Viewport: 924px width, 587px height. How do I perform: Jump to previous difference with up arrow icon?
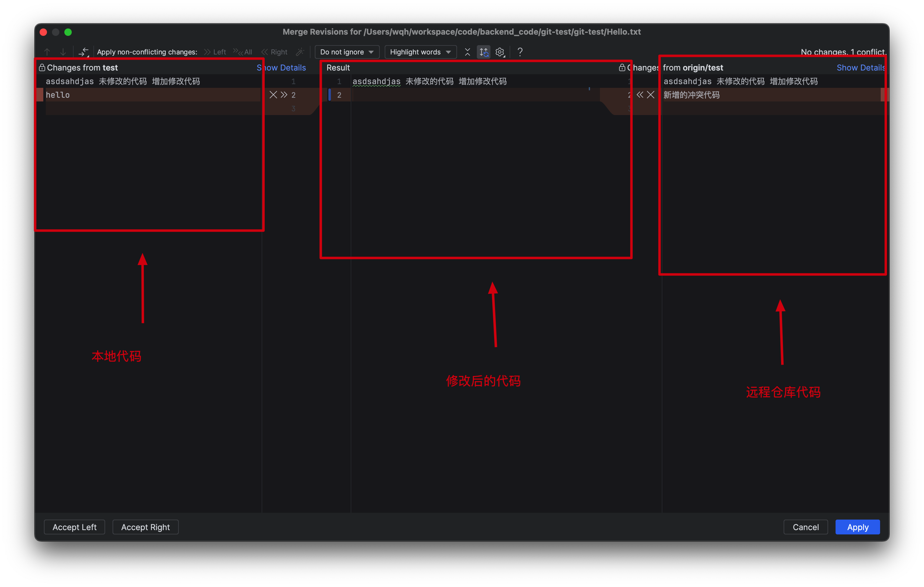(x=47, y=52)
